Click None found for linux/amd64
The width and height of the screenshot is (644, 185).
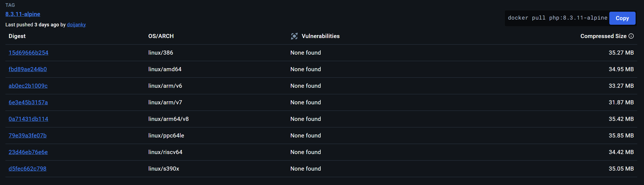click(305, 69)
